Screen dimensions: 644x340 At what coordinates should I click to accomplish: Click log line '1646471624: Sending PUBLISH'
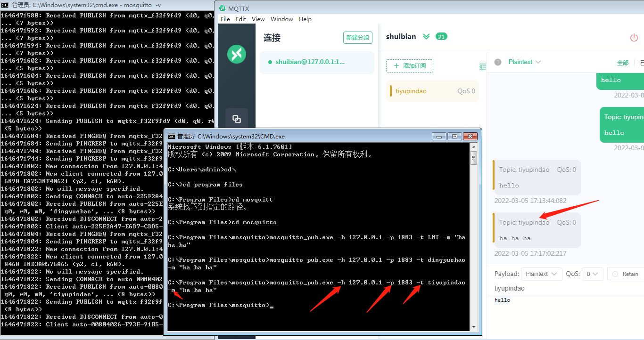107,121
